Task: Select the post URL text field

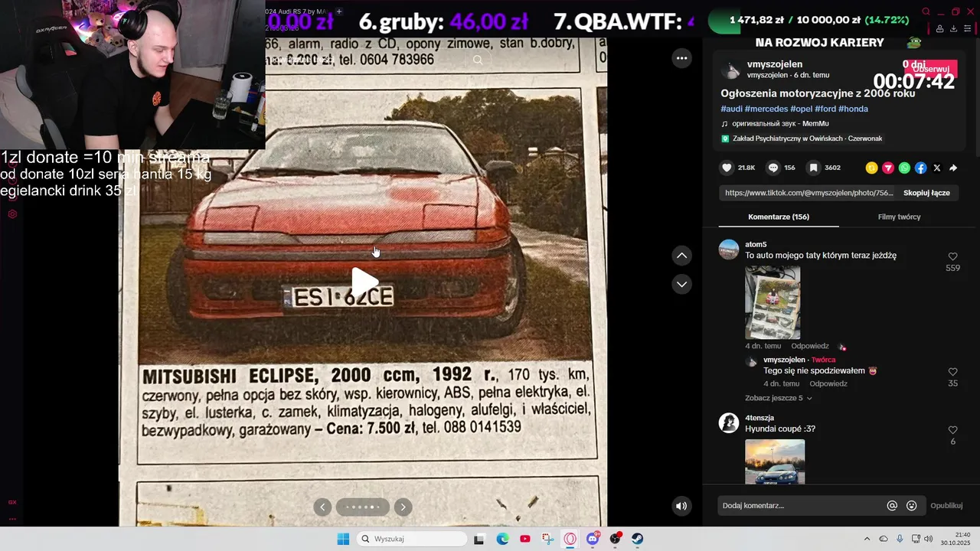Action: [808, 193]
